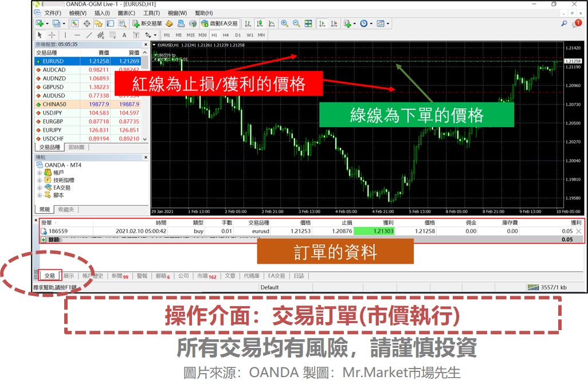Image resolution: width=588 pixels, height=388 pixels.
Task: Select the trendline drawing tool
Action: click(89, 35)
